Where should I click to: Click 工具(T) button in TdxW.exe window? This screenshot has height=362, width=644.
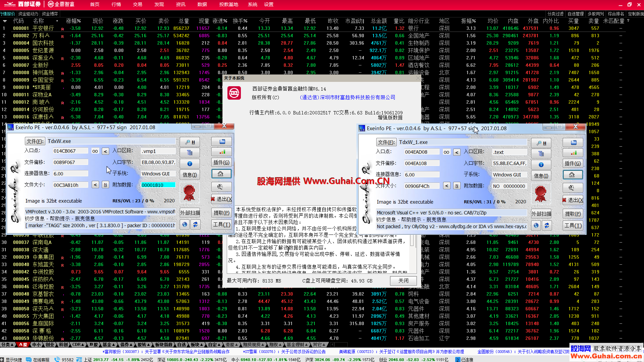coord(221,224)
